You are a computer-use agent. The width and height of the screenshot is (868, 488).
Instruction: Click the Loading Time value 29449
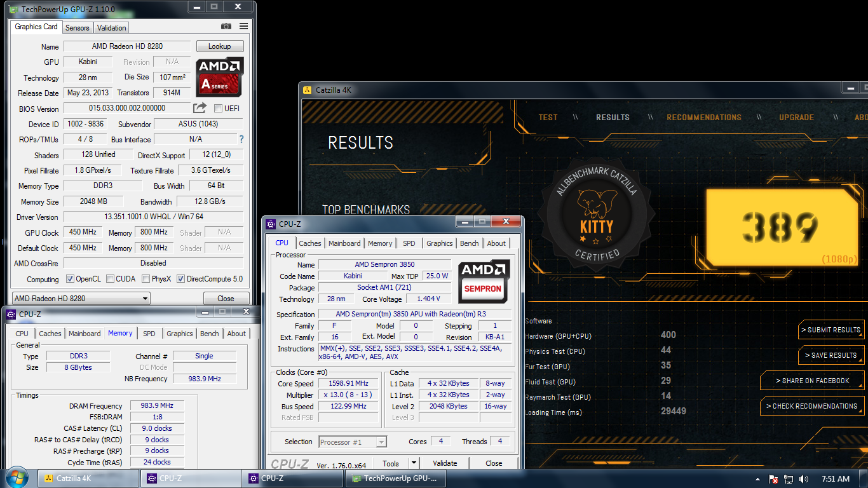(674, 411)
